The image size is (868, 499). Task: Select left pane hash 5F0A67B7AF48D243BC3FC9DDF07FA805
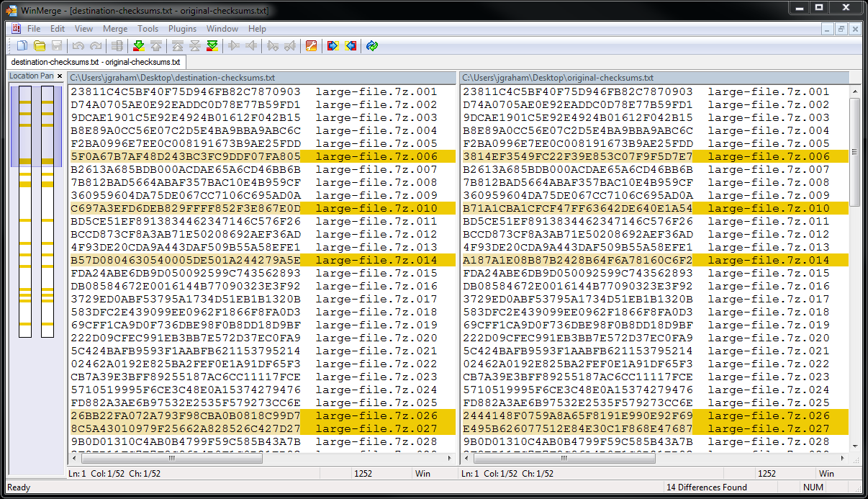186,156
